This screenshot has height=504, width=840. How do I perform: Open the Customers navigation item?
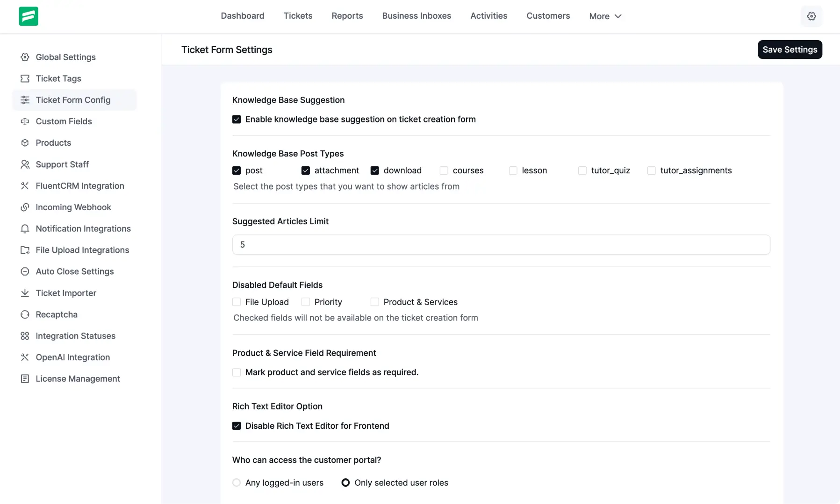(548, 16)
